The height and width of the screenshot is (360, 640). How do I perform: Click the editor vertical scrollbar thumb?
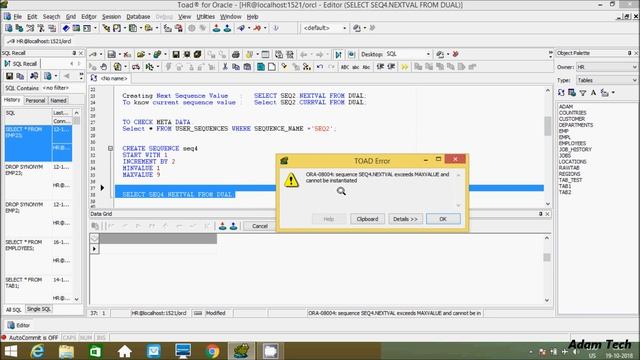tap(548, 126)
